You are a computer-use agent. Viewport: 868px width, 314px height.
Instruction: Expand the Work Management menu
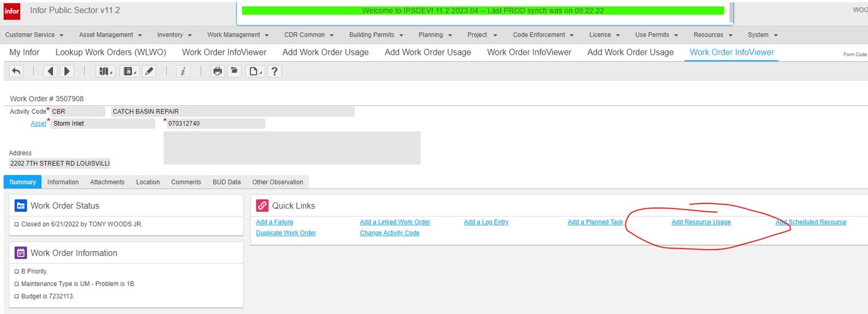[x=237, y=35]
